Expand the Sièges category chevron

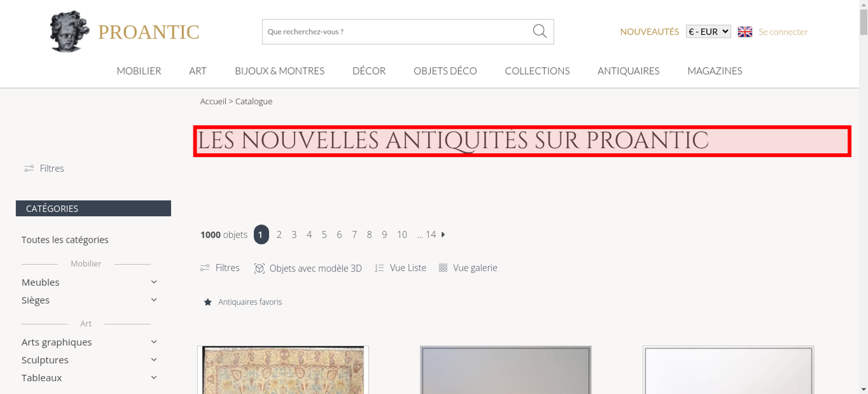[154, 300]
